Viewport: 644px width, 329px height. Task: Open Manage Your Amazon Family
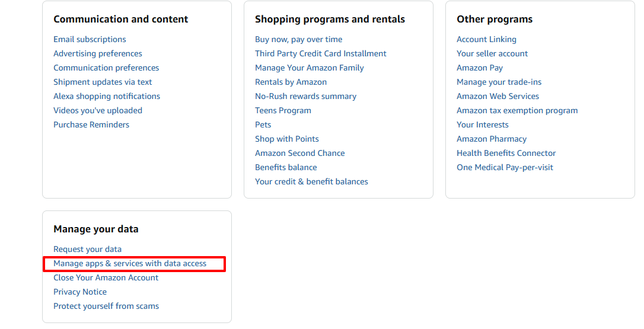pos(309,68)
